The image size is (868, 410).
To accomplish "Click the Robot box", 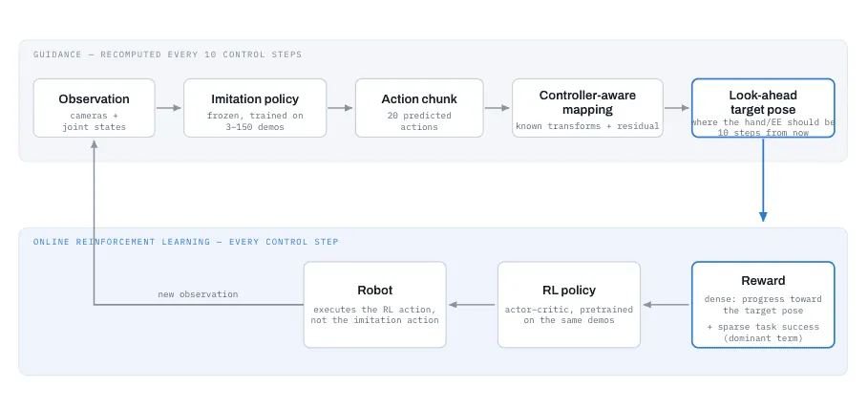I will [374, 305].
